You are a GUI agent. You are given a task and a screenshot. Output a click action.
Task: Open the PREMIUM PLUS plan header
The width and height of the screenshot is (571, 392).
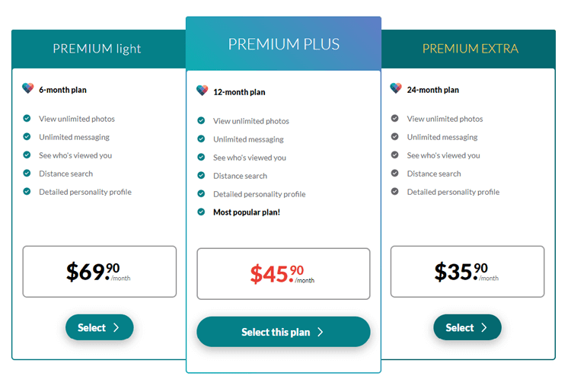tap(284, 43)
